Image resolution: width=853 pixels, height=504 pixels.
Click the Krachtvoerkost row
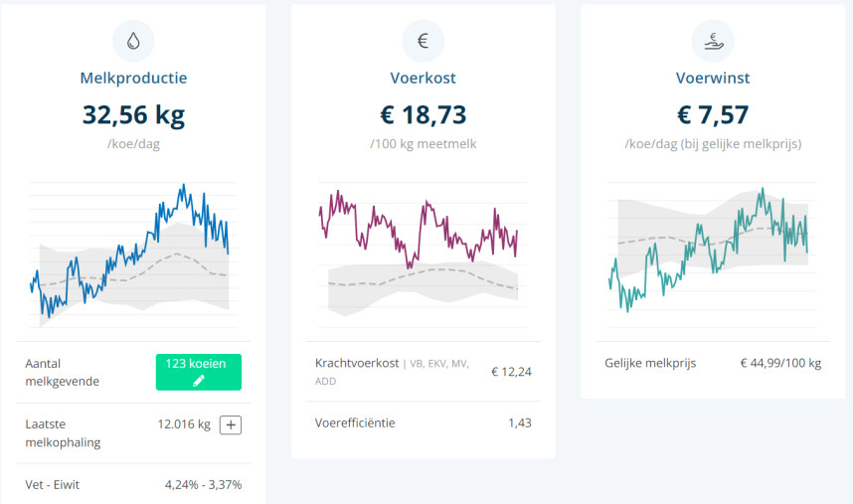coord(423,371)
